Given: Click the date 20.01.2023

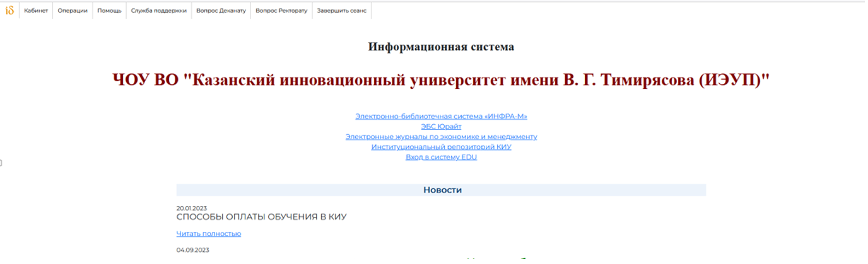Looking at the screenshot, I should click(x=192, y=209).
